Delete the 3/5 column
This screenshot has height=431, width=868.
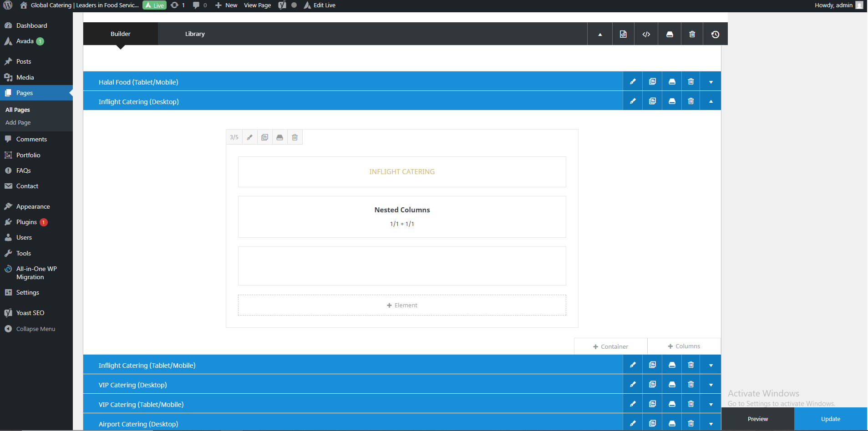(294, 137)
